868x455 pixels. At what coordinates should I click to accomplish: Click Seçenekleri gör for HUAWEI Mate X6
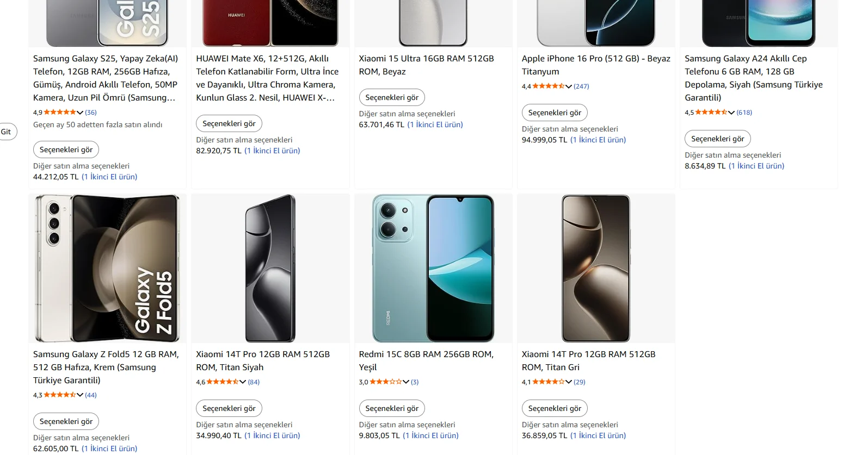pyautogui.click(x=229, y=123)
